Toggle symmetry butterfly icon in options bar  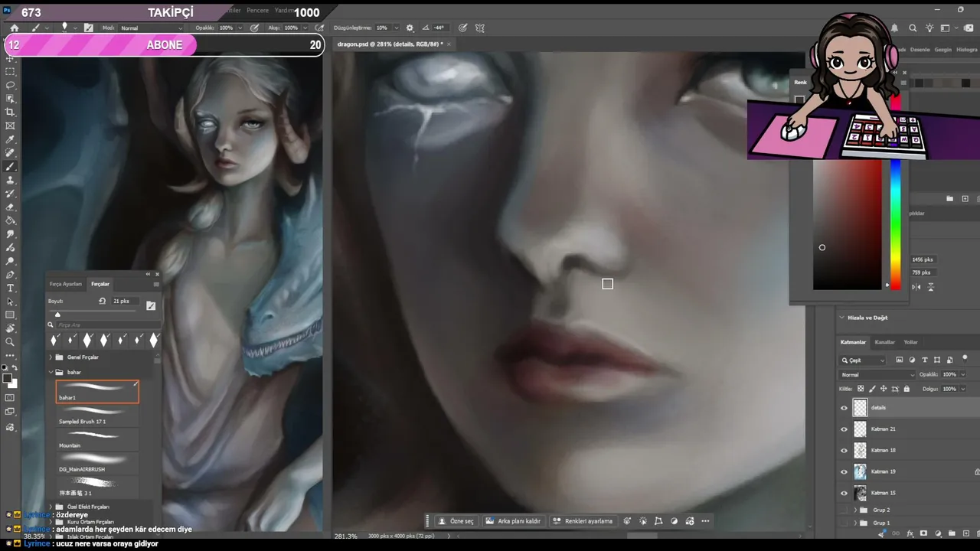[x=480, y=28]
